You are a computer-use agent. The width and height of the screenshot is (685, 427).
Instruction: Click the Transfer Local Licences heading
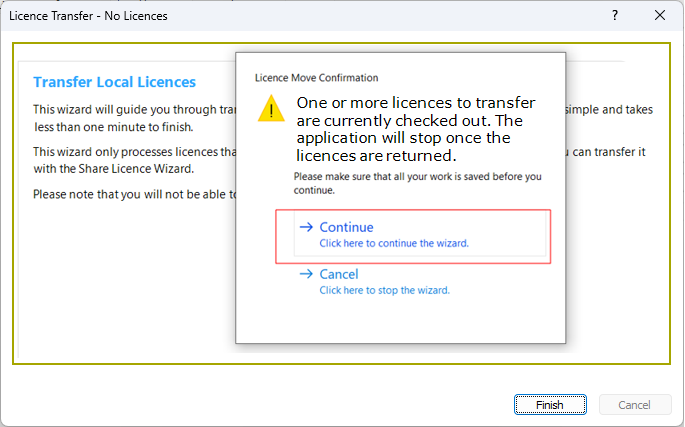114,82
